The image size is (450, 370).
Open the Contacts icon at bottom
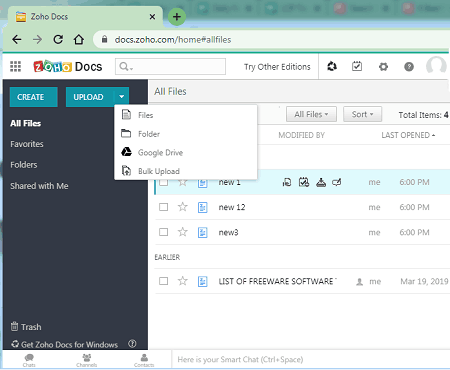(144, 360)
